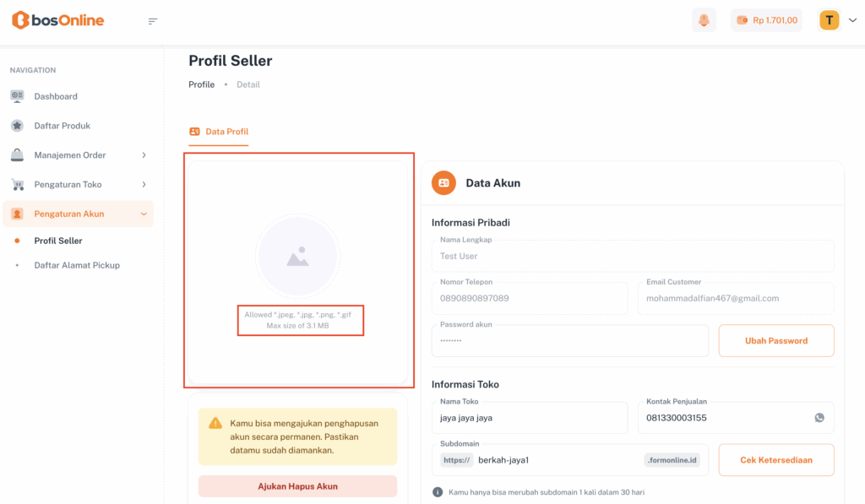Click the Ubah Password button

[x=775, y=341]
